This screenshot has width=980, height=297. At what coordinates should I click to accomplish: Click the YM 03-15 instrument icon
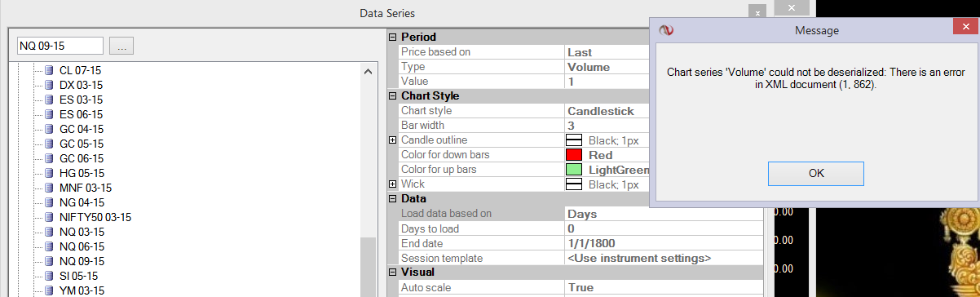tap(50, 291)
